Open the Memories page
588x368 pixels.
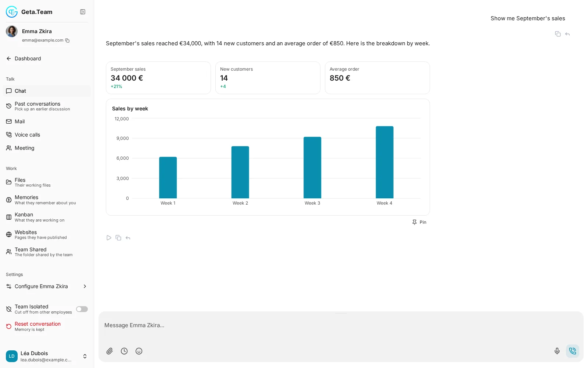pos(47,200)
